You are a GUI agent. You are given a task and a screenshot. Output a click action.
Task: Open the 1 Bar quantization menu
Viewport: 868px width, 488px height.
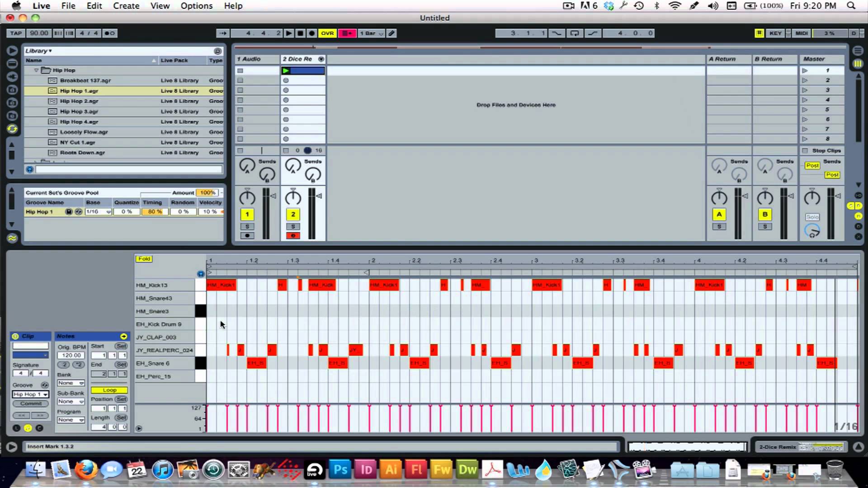pos(371,33)
